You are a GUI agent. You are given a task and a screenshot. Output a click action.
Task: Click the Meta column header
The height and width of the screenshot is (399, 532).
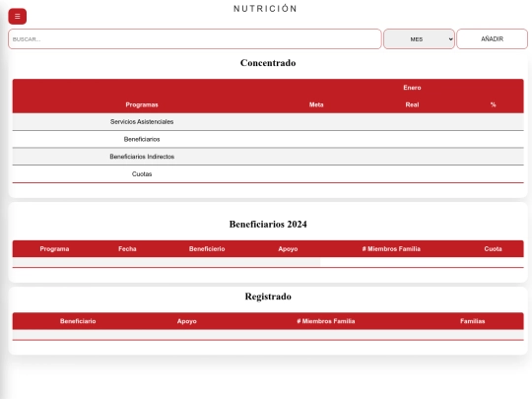[316, 104]
